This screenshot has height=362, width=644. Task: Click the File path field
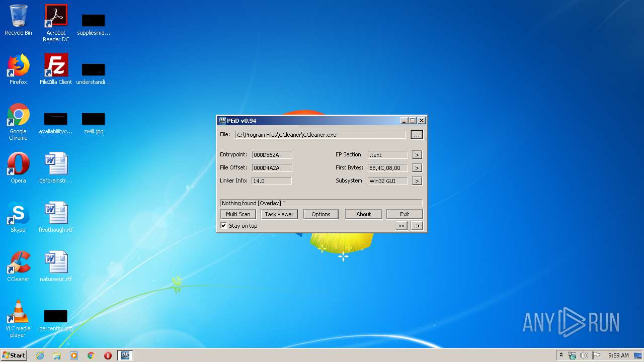(x=320, y=135)
